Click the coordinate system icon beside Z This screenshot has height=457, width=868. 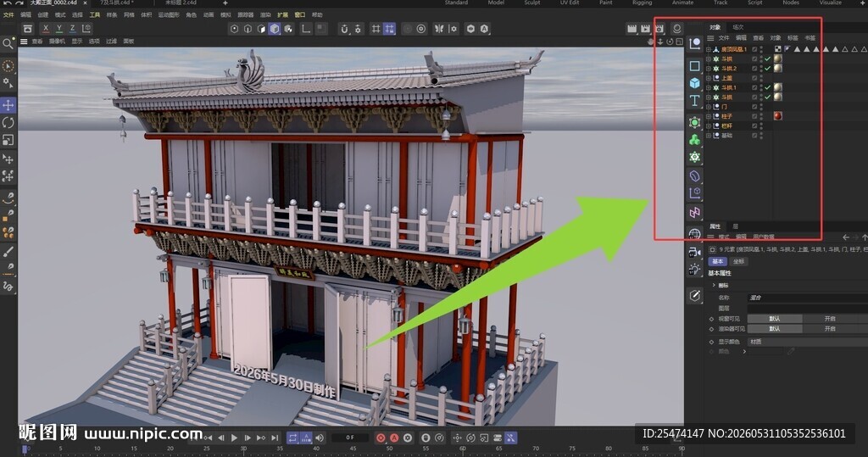tap(86, 28)
